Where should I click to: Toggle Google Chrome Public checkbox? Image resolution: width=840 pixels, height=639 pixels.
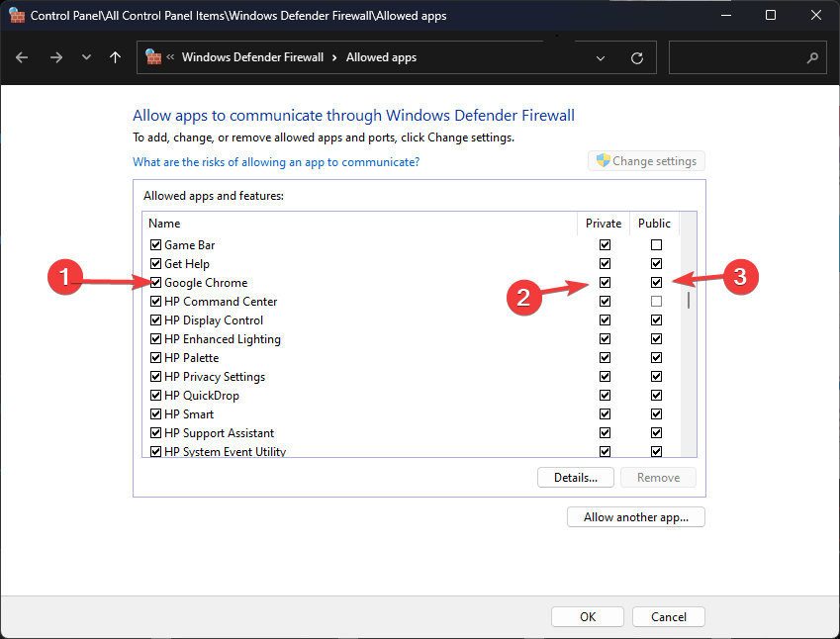[656, 282]
